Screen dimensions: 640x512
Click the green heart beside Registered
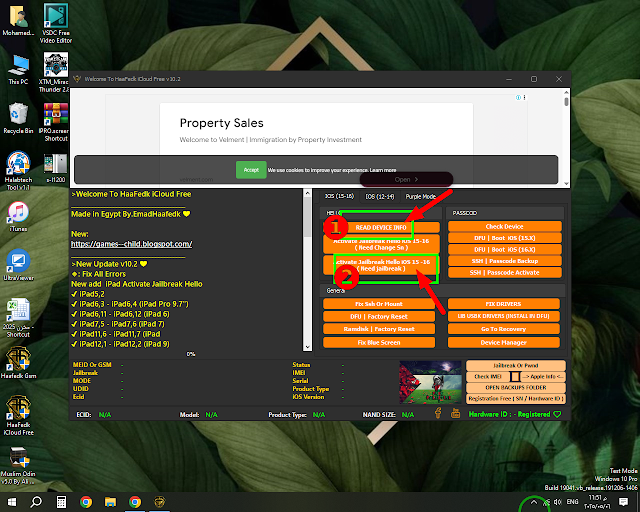point(557,414)
